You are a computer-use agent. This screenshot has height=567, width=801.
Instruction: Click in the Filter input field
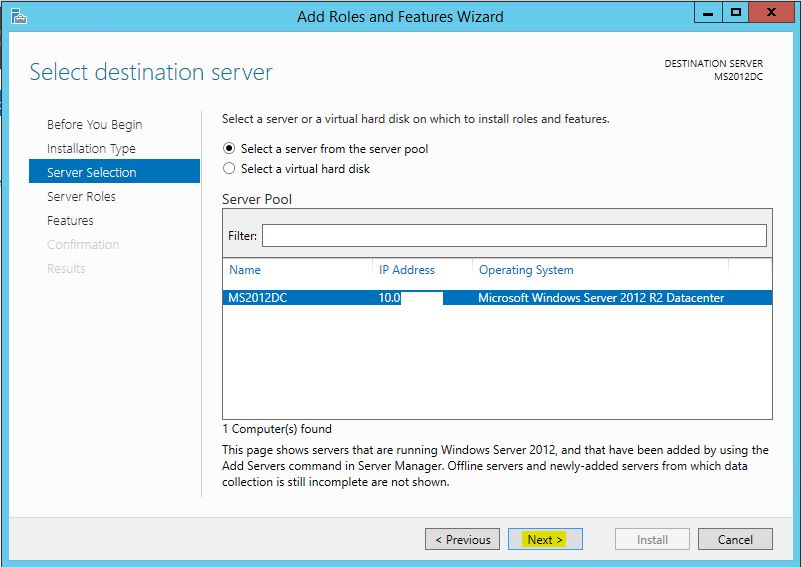click(x=514, y=235)
